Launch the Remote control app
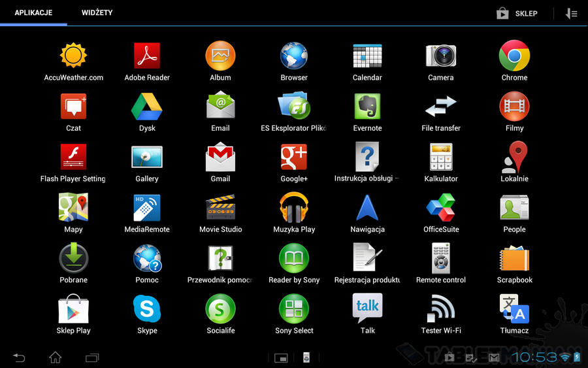Image resolution: width=588 pixels, height=368 pixels. [441, 258]
